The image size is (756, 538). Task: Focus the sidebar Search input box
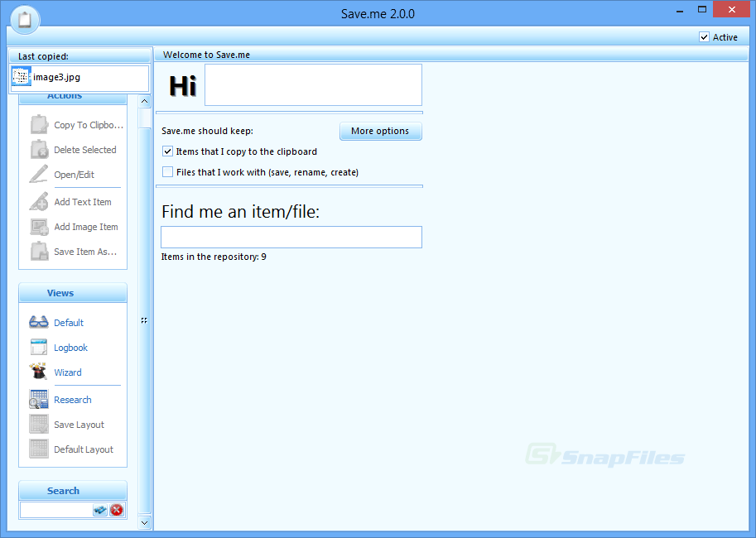click(56, 510)
